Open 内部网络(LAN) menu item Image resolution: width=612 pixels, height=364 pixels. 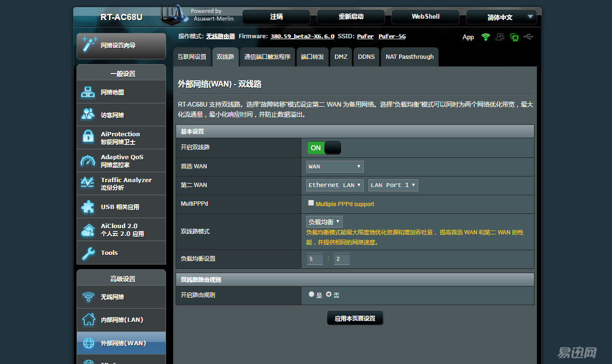(121, 320)
